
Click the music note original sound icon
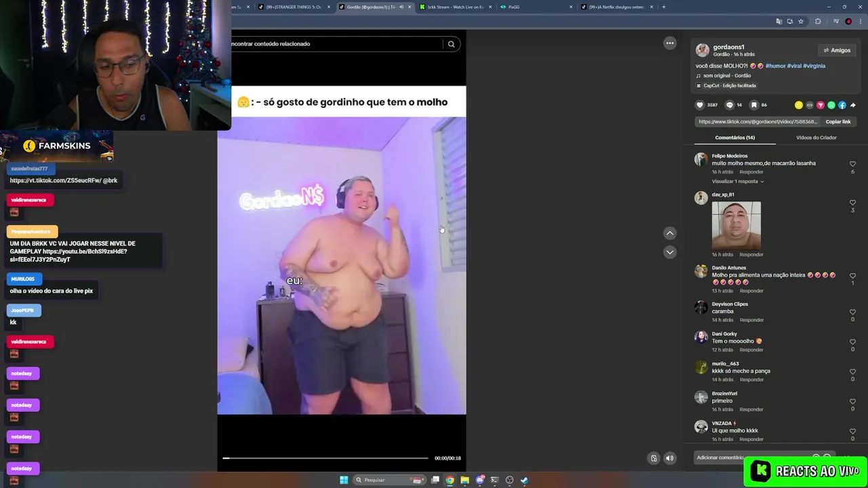tap(698, 75)
